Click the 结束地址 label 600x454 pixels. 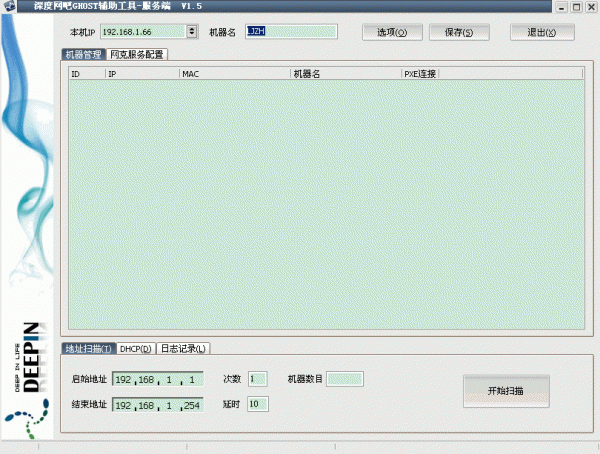(89, 404)
